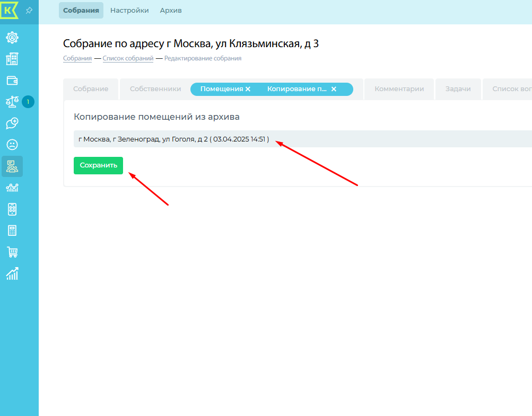Open the sad face icon in sidebar
This screenshot has height=416, width=532.
(x=12, y=144)
